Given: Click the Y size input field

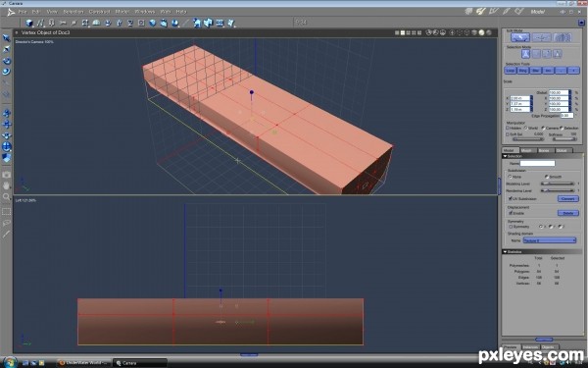Looking at the screenshot, I should pos(519,104).
